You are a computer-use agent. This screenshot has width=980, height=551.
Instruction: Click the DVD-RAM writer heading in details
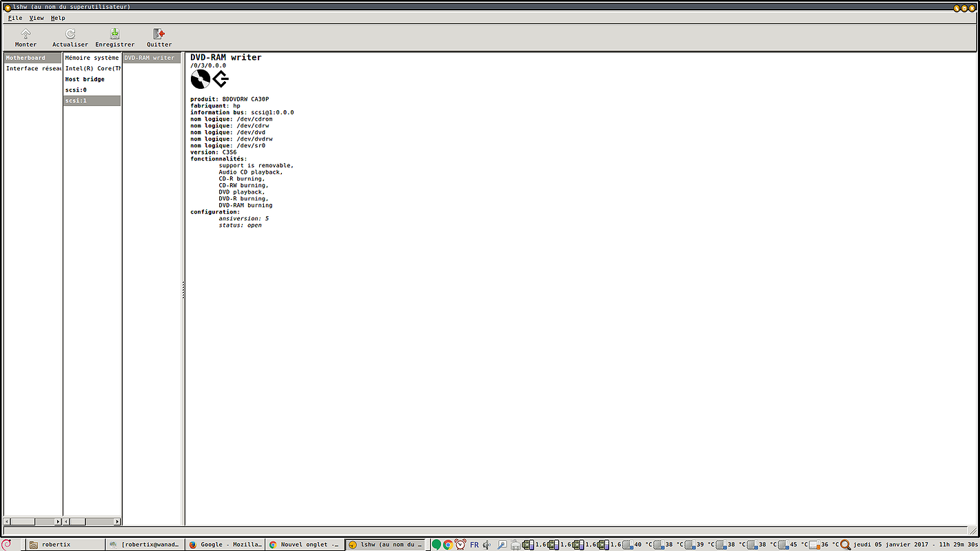pos(226,58)
